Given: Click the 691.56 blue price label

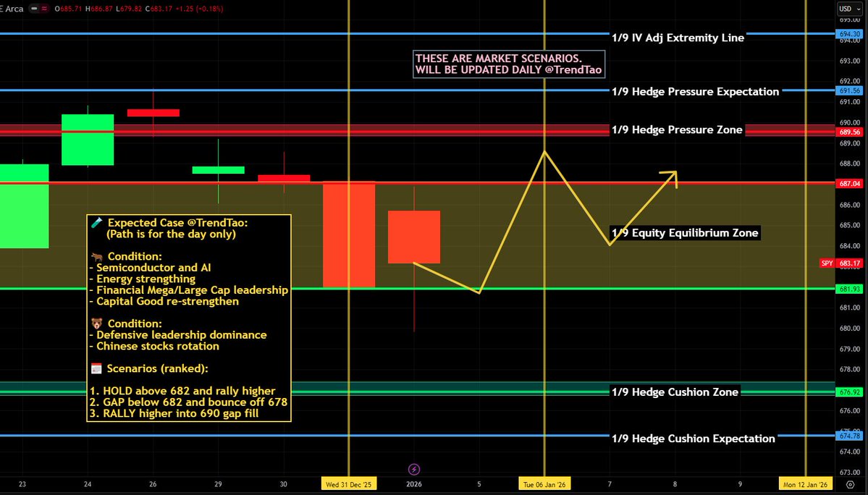Looking at the screenshot, I should [x=849, y=90].
